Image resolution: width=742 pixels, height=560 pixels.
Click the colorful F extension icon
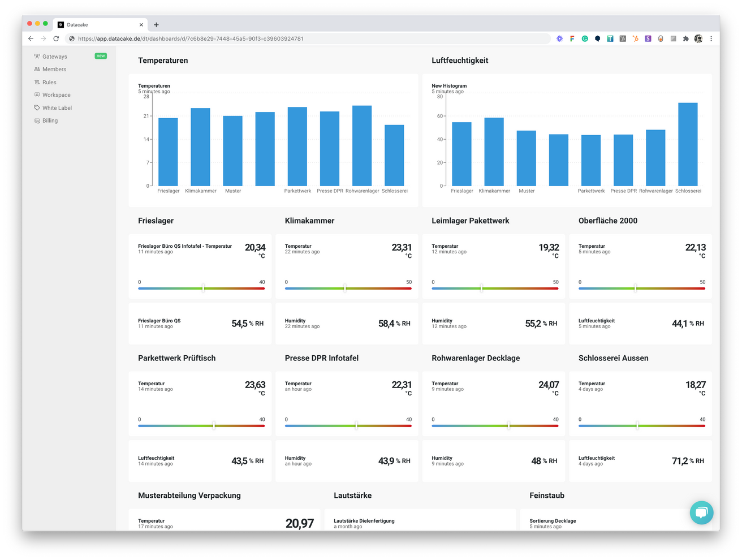click(572, 38)
